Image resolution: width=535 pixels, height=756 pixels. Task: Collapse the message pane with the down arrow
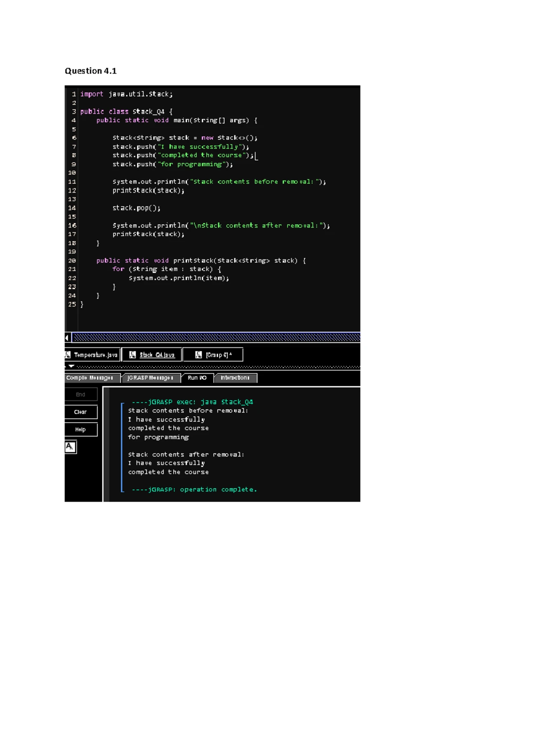[71, 366]
